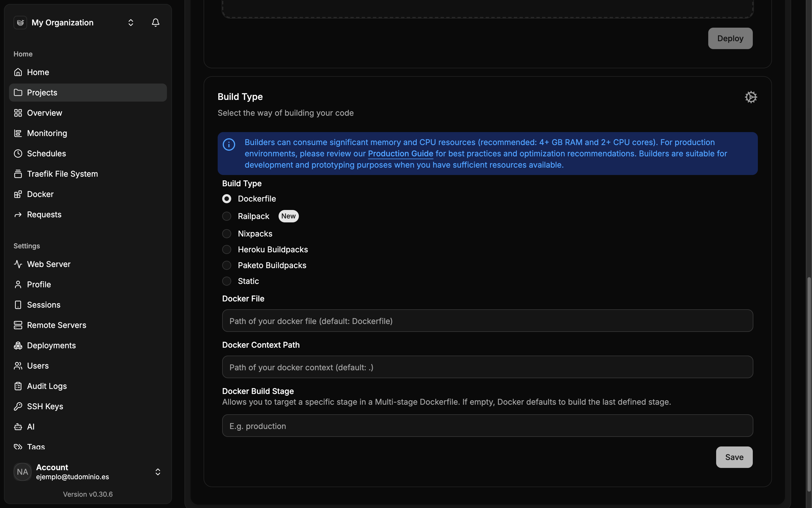Click the info icon in blue banner
This screenshot has width=812, height=508.
click(x=229, y=144)
